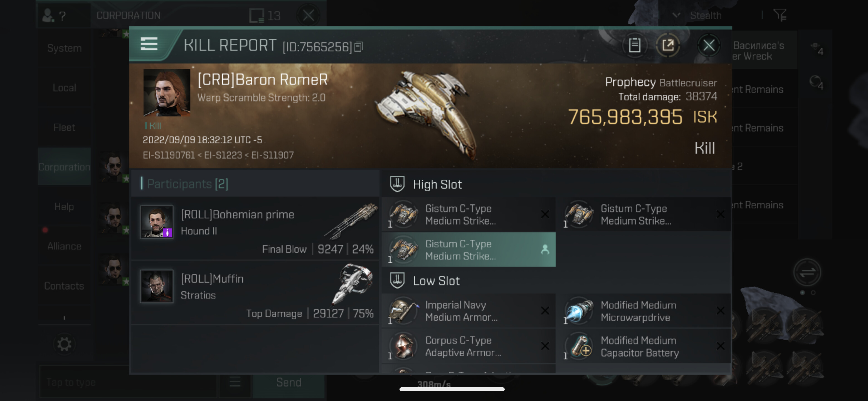Image resolution: width=868 pixels, height=401 pixels.
Task: Open the kill report hamburger menu
Action: tap(149, 44)
